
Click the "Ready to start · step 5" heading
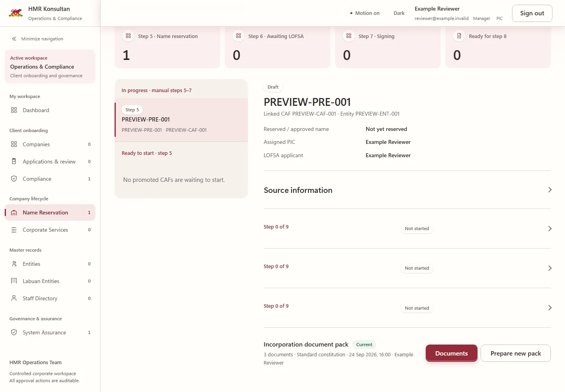[x=147, y=153]
